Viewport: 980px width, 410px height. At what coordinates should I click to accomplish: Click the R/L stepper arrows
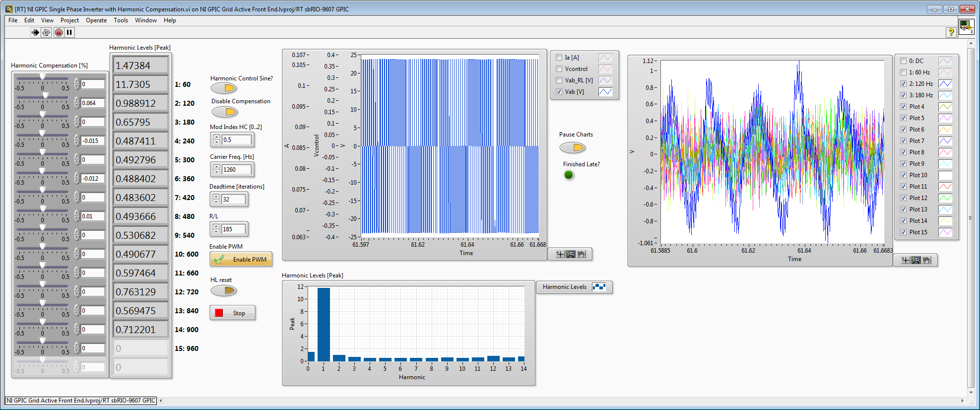[216, 229]
